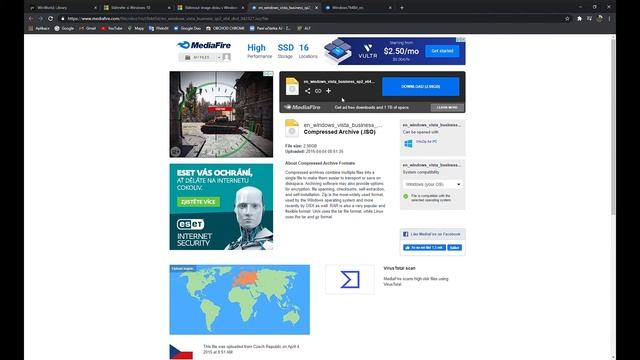Open the Gmail bookmark
Viewport: 640px width, 360px height.
(87, 29)
